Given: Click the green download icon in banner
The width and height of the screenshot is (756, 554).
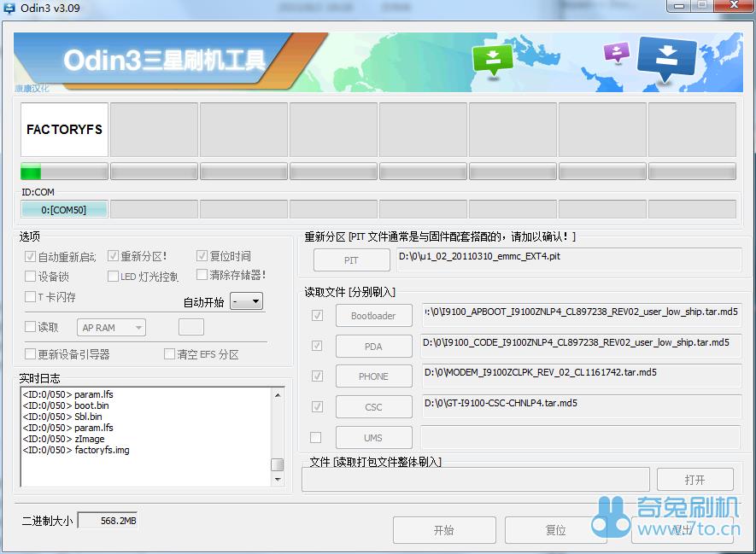Looking at the screenshot, I should 493,59.
